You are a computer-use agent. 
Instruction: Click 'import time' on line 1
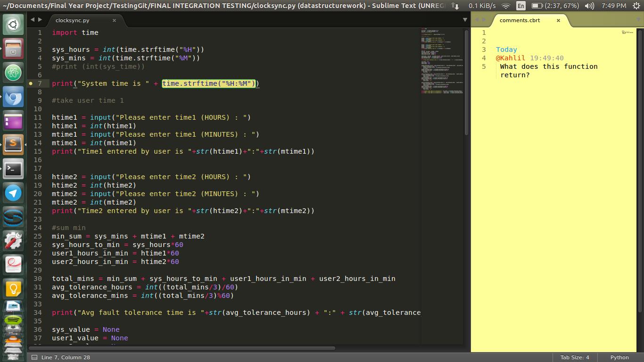point(75,33)
